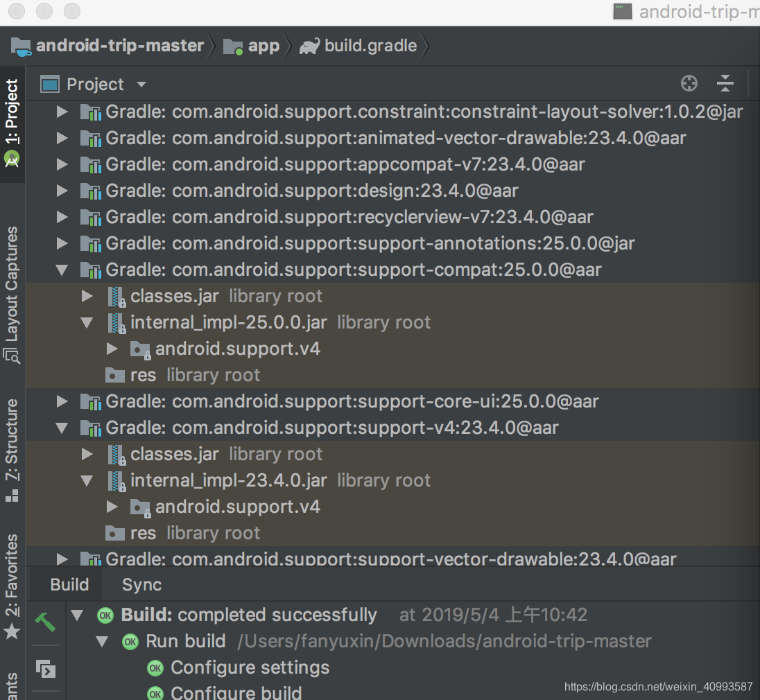Image resolution: width=760 pixels, height=700 pixels.
Task: Open the 7: Structure side tab
Action: [12, 450]
